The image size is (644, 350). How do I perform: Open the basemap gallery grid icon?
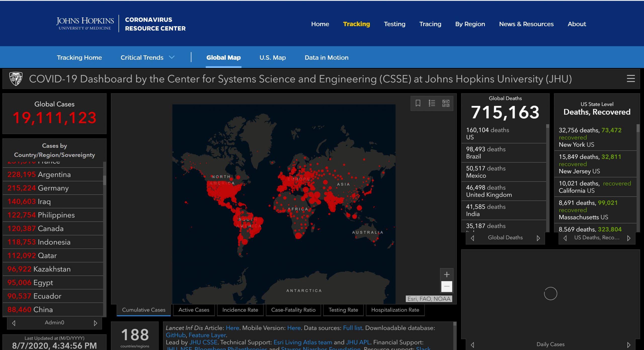tap(446, 103)
